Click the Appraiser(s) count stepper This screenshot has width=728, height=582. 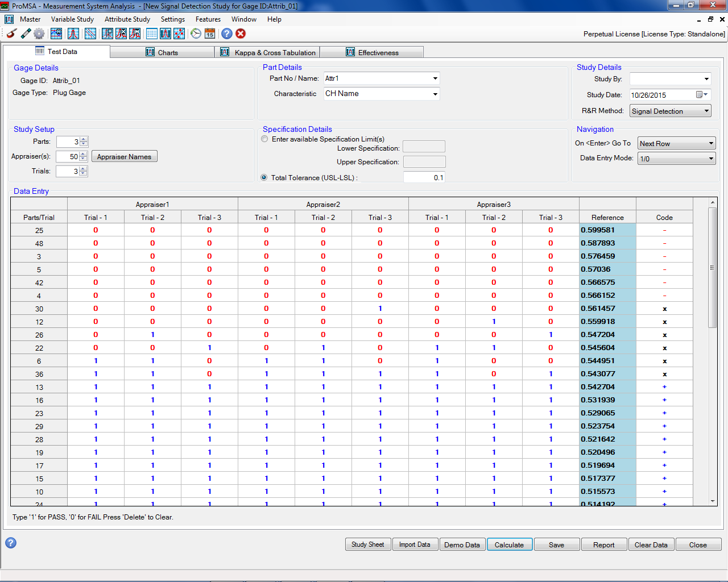coord(84,156)
